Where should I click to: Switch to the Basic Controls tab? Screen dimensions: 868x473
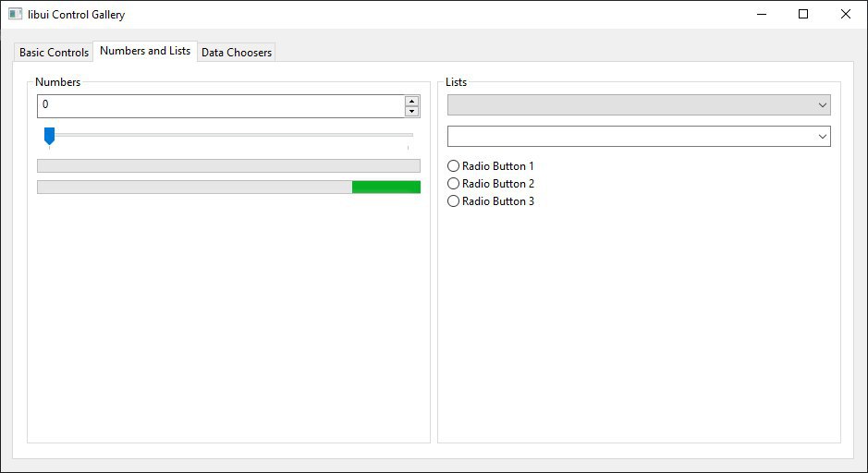pyautogui.click(x=54, y=52)
